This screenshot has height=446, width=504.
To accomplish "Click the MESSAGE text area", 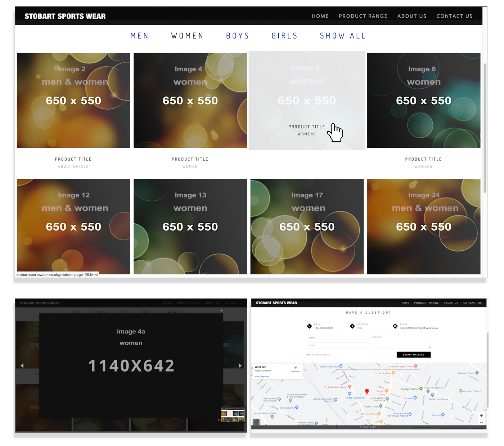I will click(x=400, y=342).
